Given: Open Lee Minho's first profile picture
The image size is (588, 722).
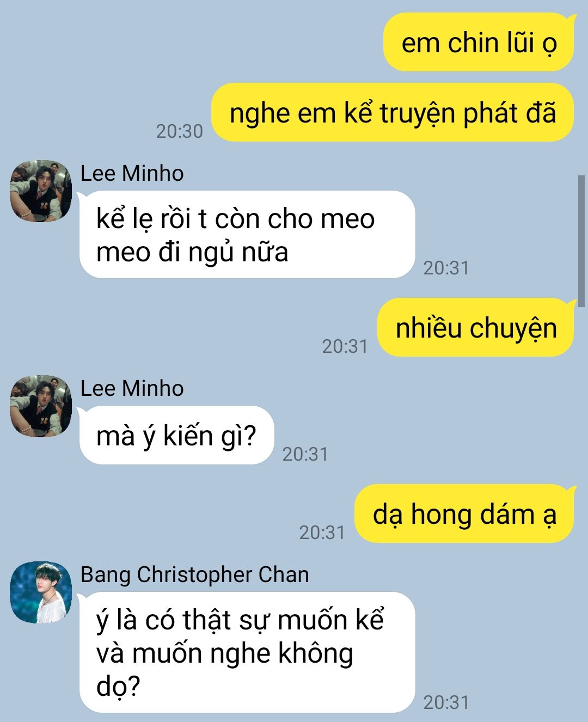Looking at the screenshot, I should pos(41,191).
